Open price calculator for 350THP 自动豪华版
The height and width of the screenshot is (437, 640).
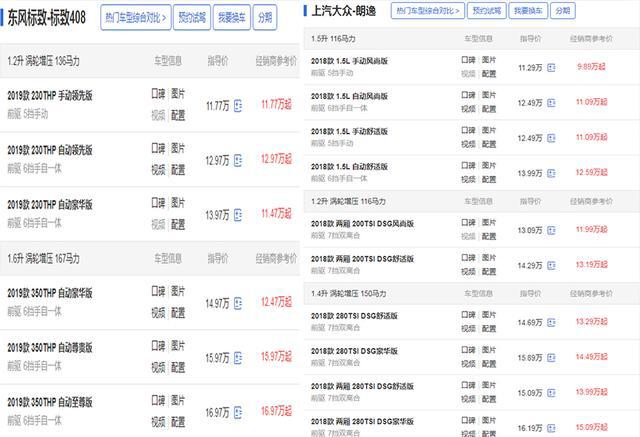point(238,303)
